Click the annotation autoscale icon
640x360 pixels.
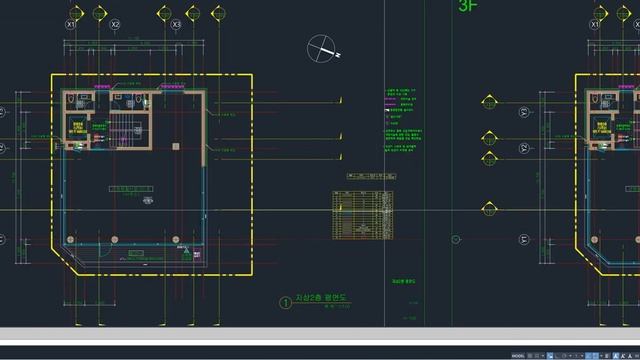pyautogui.click(x=622, y=356)
